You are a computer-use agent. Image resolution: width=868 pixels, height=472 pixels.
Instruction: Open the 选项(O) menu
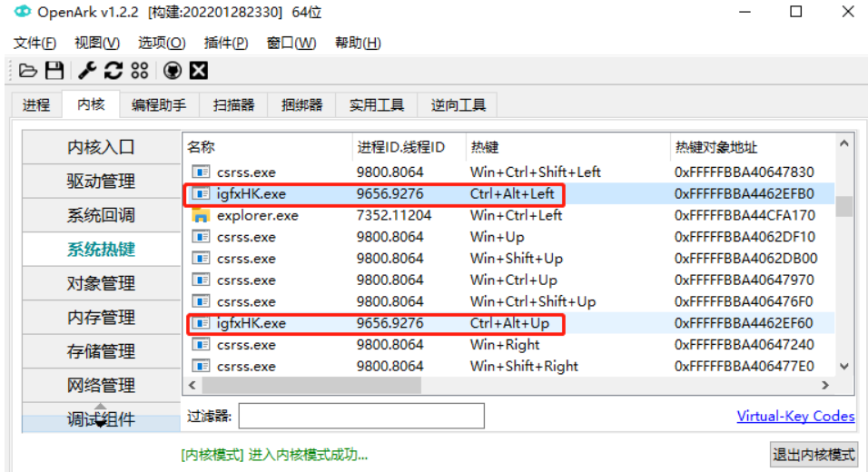click(x=162, y=43)
